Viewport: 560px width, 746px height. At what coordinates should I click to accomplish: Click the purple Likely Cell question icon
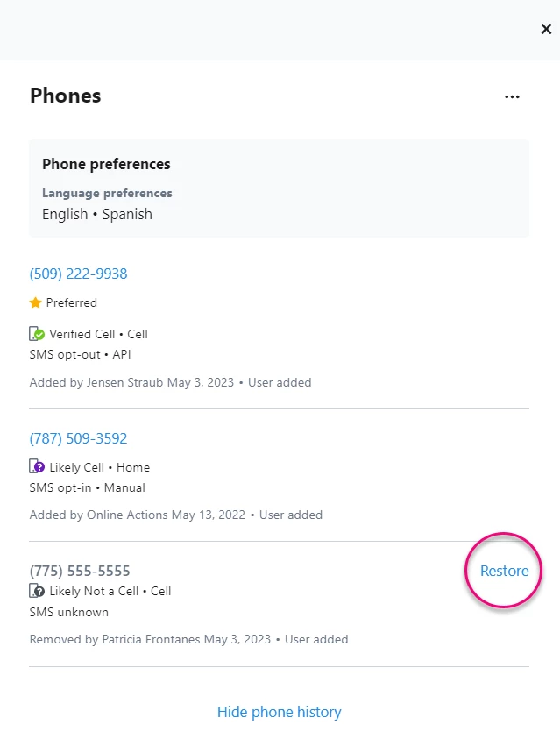tap(37, 467)
